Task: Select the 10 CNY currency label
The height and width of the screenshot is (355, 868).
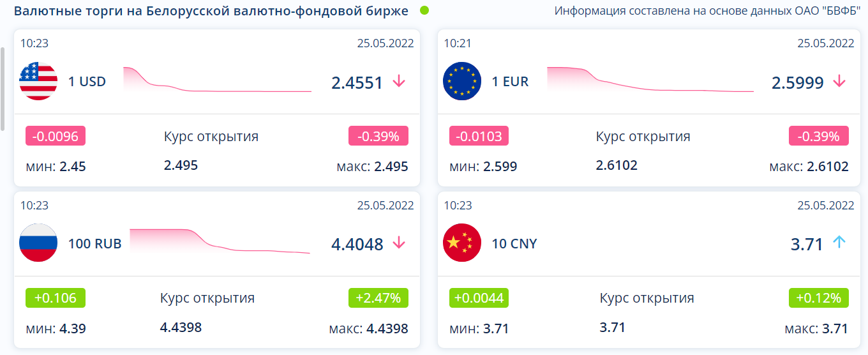Action: click(x=514, y=243)
